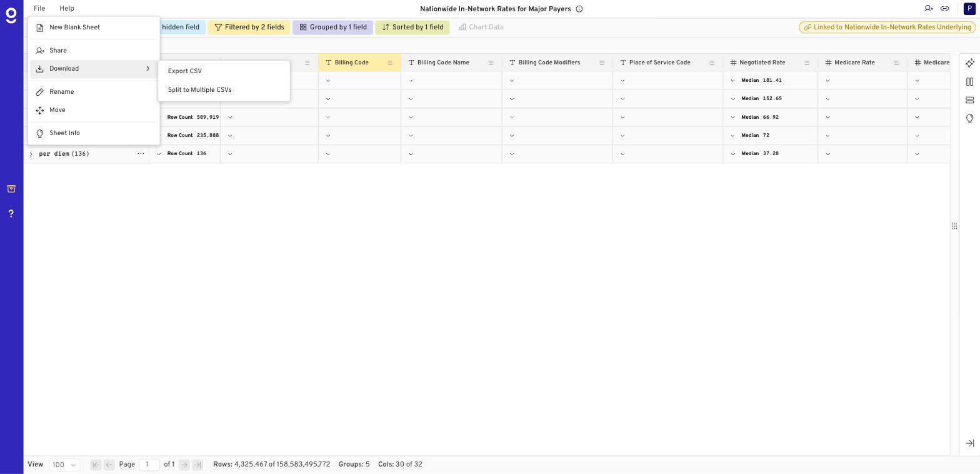980x474 pixels.
Task: Open Median 181.41 aggregate dropdown
Action: coord(733,81)
